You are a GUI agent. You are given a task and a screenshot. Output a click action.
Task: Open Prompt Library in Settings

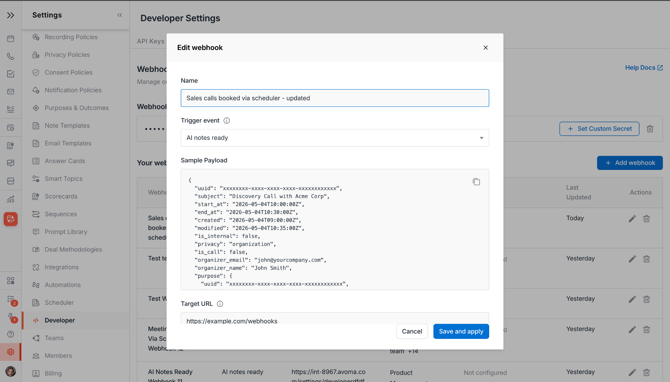click(66, 232)
